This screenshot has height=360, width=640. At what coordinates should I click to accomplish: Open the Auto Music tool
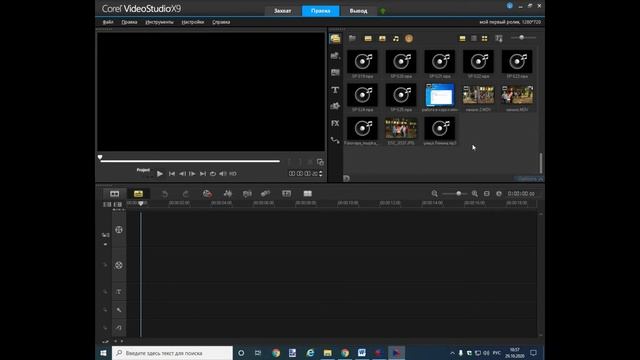tap(247, 193)
